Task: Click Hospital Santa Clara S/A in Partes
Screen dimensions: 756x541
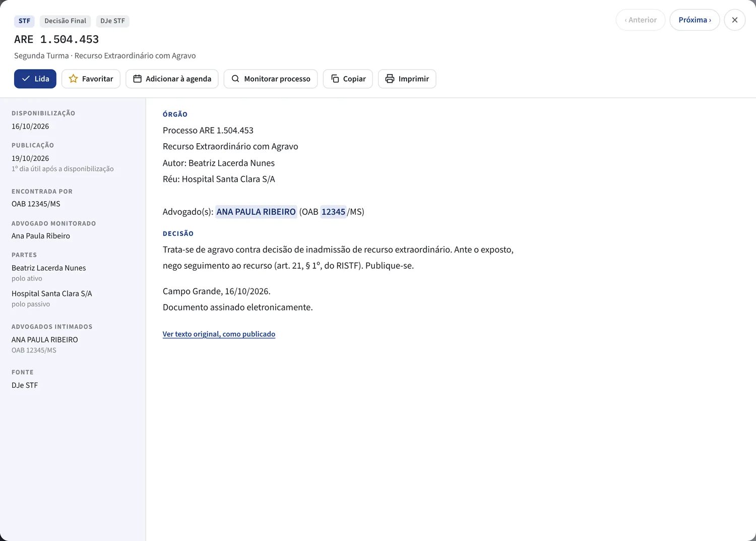Action: [52, 293]
